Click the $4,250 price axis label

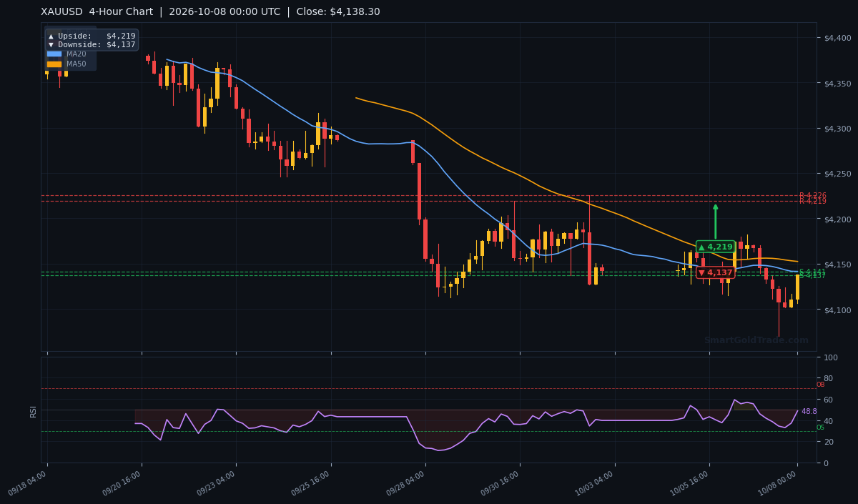(838, 174)
